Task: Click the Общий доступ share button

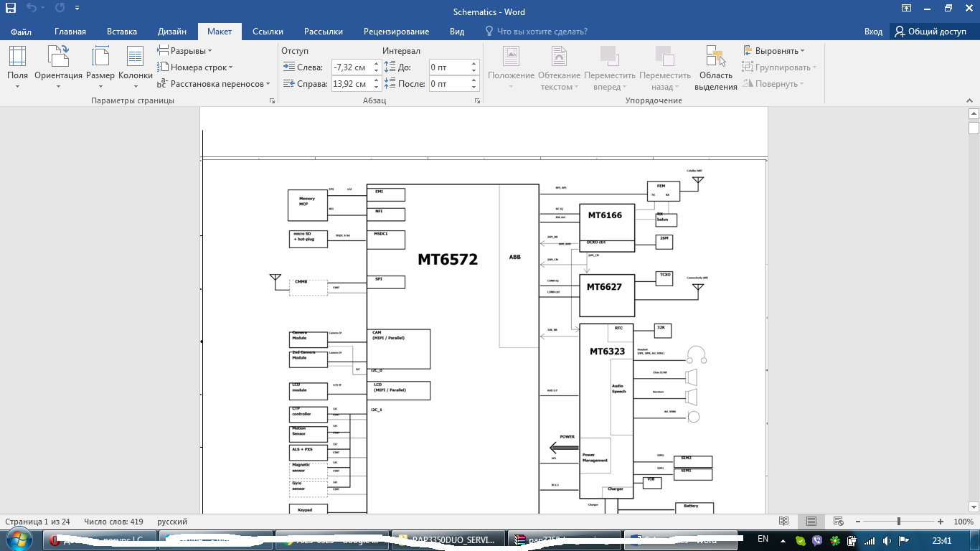Action: click(930, 32)
